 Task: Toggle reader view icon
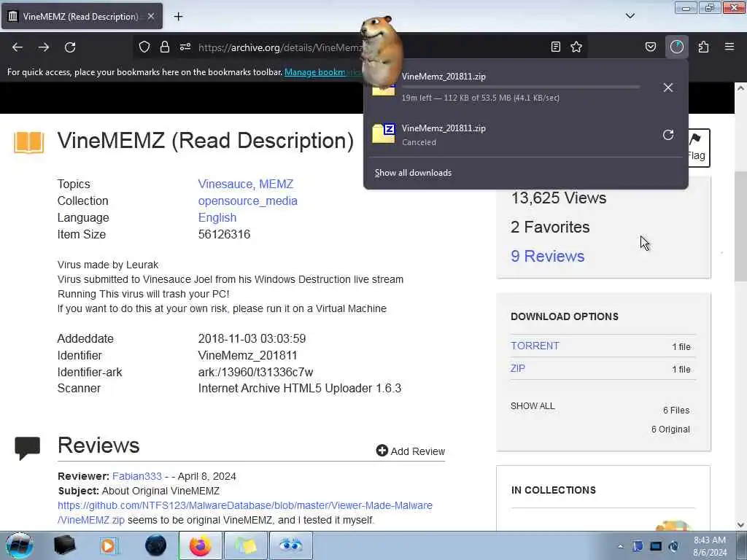[555, 47]
